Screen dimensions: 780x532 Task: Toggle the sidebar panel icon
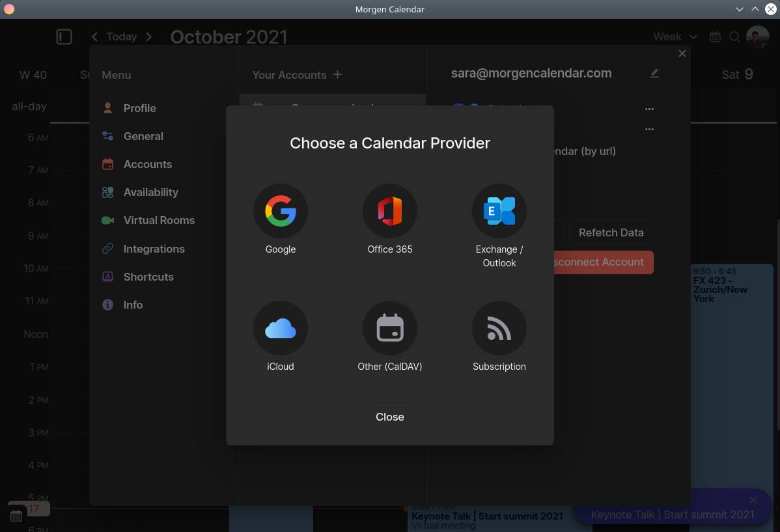[64, 37]
